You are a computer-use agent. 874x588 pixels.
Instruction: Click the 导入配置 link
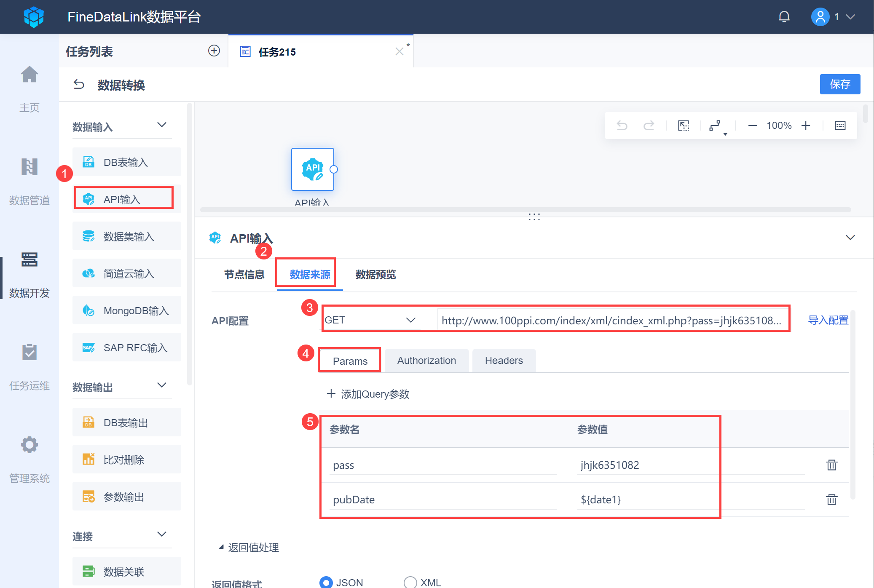[828, 320]
